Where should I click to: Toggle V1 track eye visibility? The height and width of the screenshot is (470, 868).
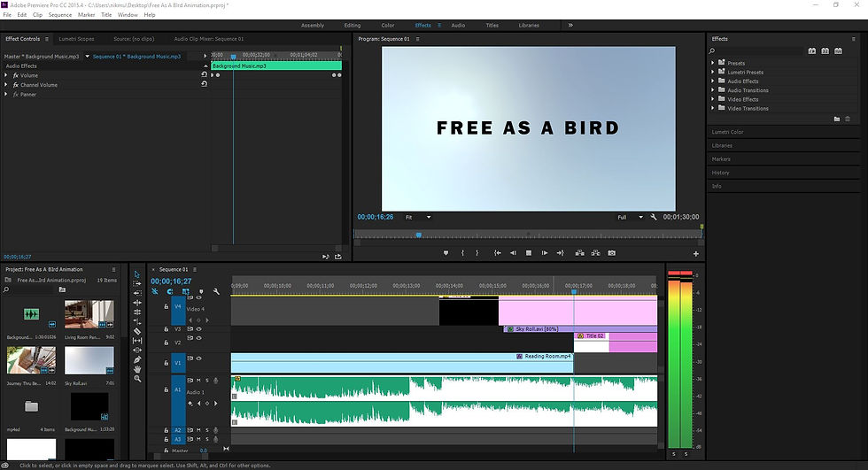click(198, 358)
